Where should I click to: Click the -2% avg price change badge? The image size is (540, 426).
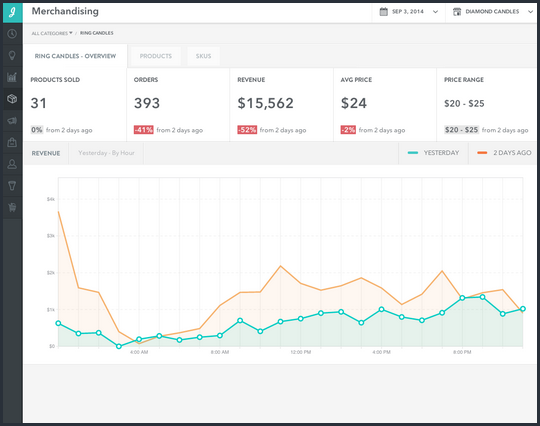(348, 130)
